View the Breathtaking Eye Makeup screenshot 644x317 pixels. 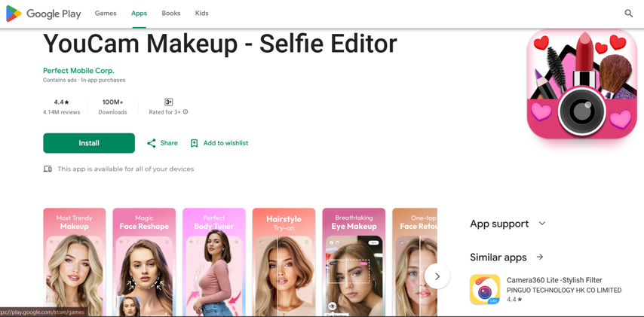point(354,263)
